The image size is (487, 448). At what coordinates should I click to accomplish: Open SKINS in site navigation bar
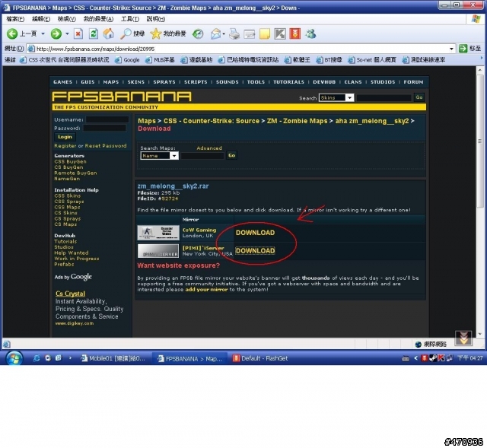pos(135,82)
